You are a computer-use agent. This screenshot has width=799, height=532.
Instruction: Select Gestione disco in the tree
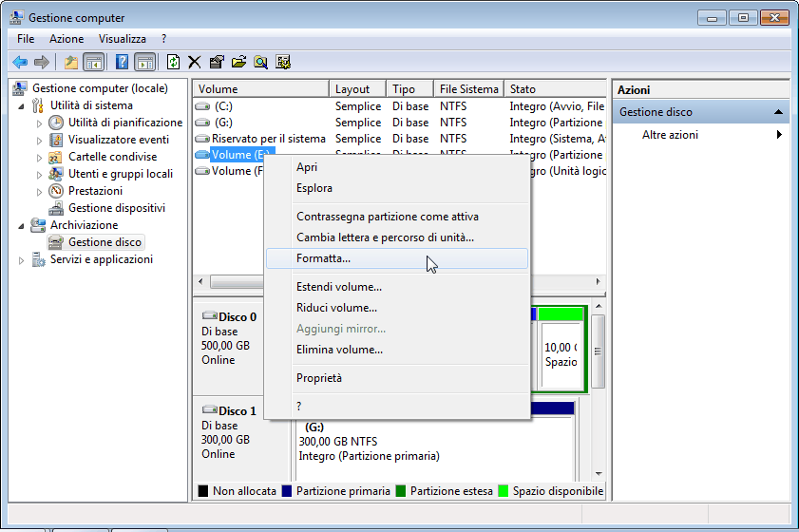(x=105, y=242)
